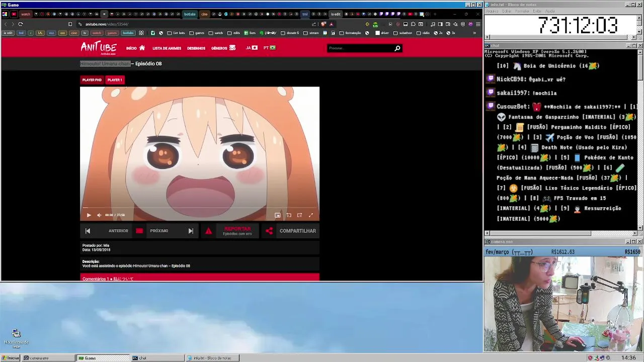Click 'Postado por: Mia' text
644x362 pixels.
[x=96, y=245]
